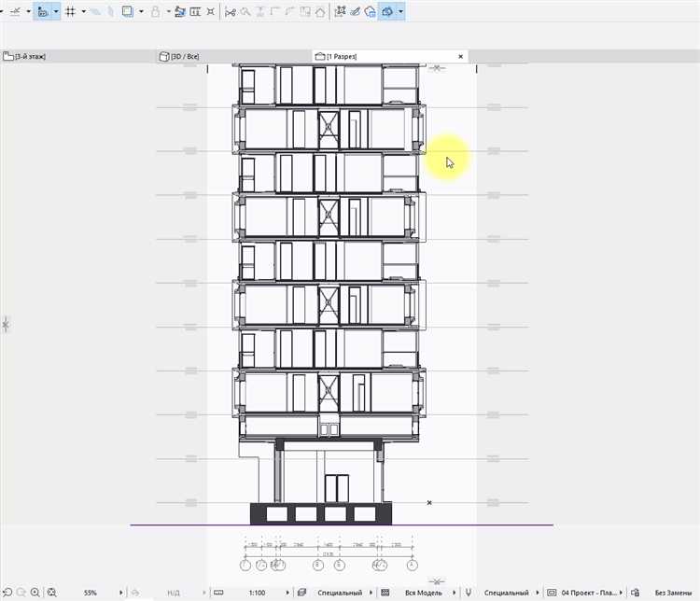Click the pen set icon
This screenshot has height=601, width=700.
(469, 593)
